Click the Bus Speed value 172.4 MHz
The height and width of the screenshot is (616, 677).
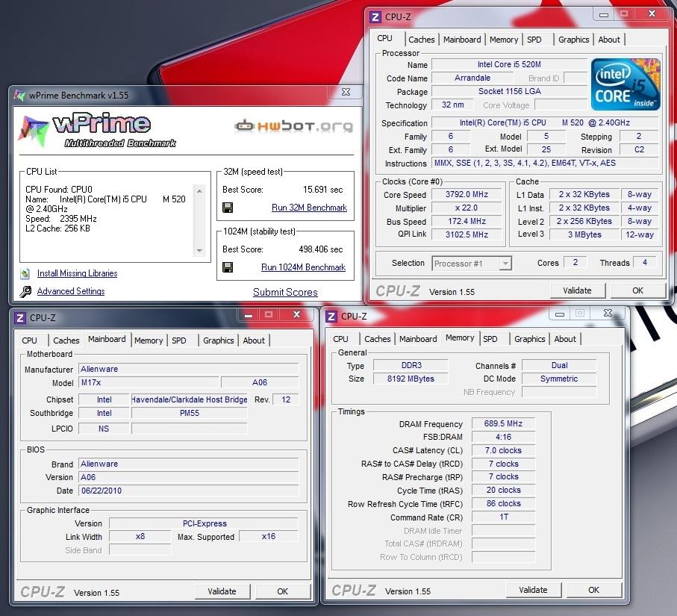click(x=467, y=221)
